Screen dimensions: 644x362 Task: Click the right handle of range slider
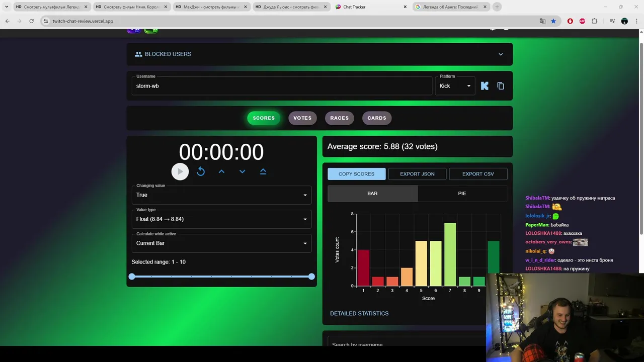tap(311, 277)
